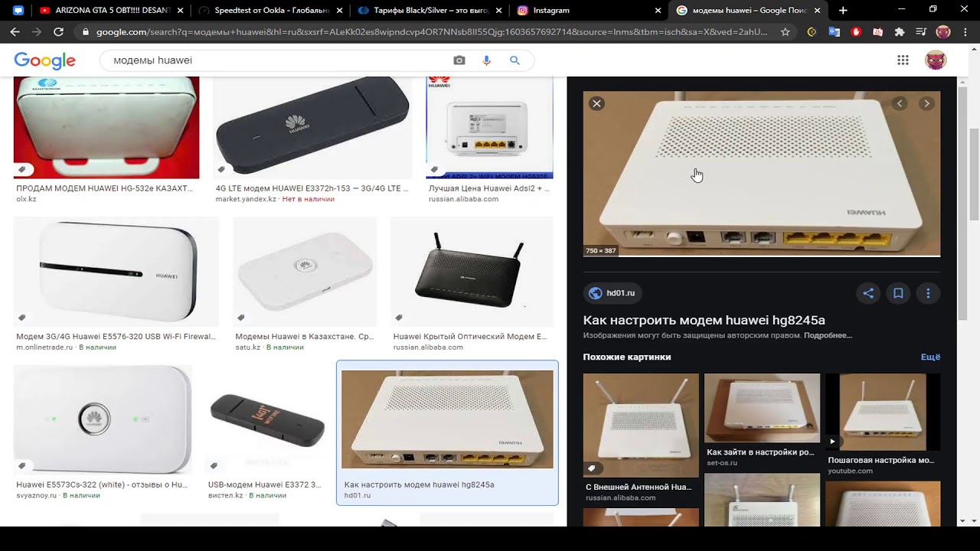Open the Huawei E5576-320 white modem image
980x551 pixels.
[x=116, y=272]
